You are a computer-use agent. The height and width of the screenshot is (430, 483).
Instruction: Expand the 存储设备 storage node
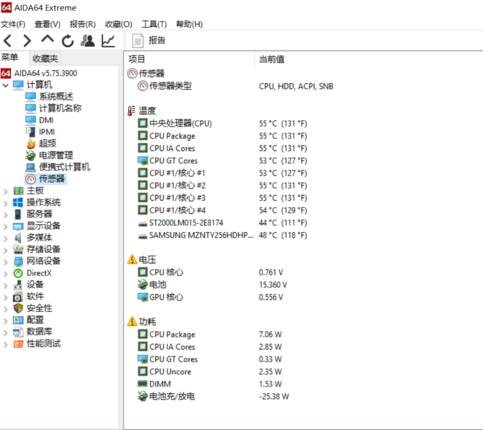click(x=5, y=250)
